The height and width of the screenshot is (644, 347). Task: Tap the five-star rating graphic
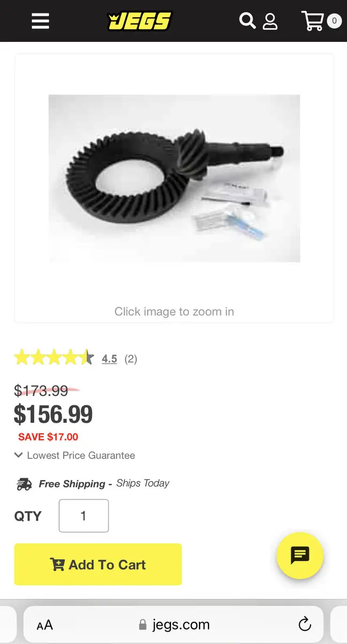(x=54, y=357)
